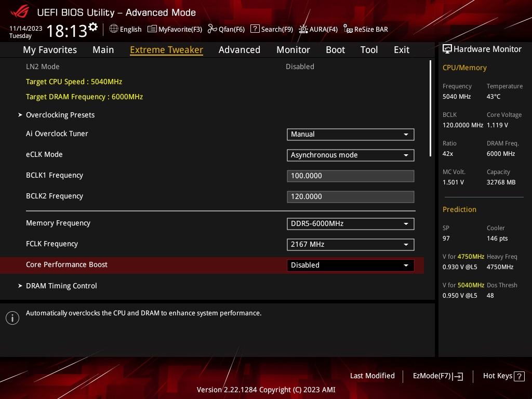Click the 1.501 V MC Volt value
This screenshot has height=399, width=532.
(x=453, y=182)
